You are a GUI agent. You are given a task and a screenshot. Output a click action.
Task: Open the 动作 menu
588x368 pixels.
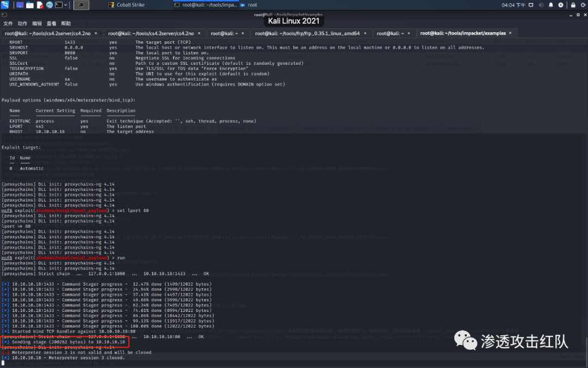pyautogui.click(x=22, y=23)
